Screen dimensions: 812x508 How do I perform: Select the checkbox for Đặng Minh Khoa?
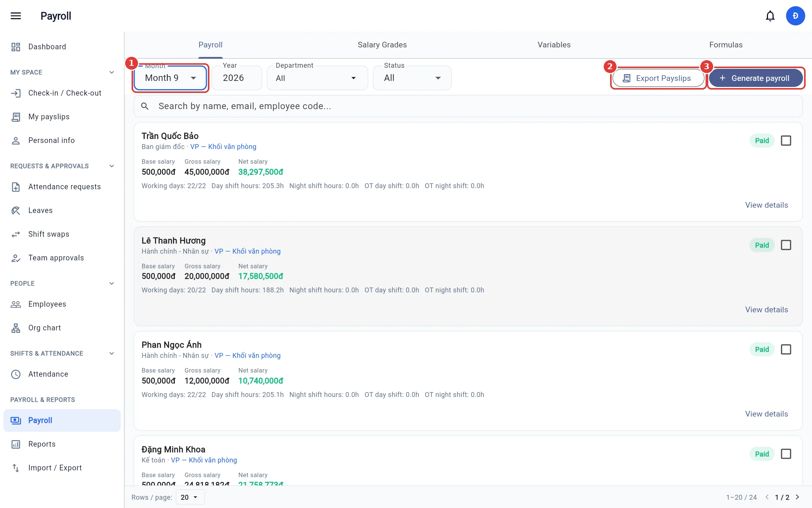click(x=786, y=454)
